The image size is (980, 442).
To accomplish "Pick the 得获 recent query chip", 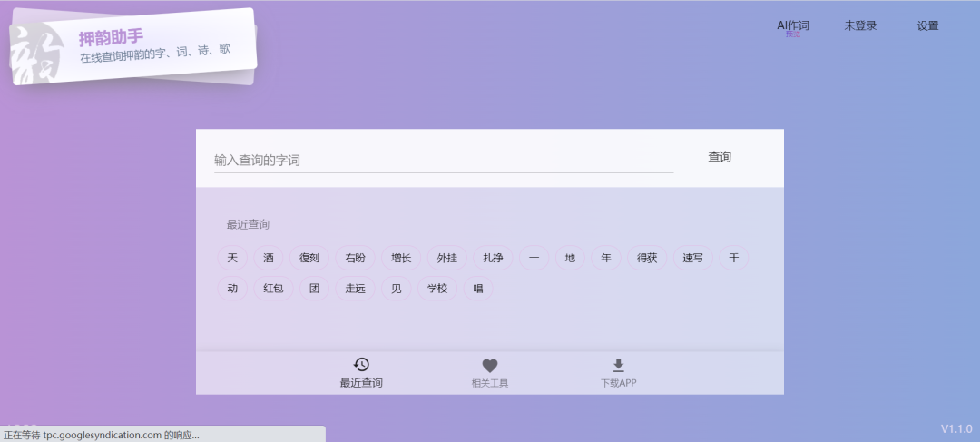I will 647,258.
